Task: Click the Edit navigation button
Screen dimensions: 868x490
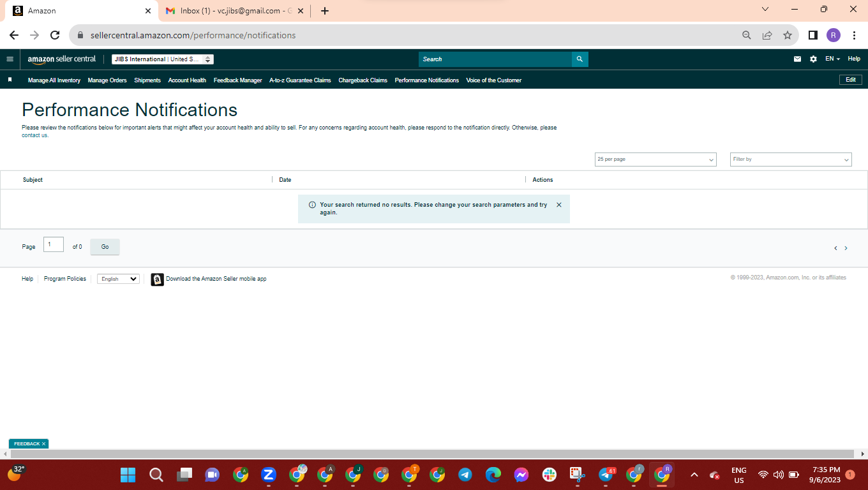Action: tap(851, 80)
